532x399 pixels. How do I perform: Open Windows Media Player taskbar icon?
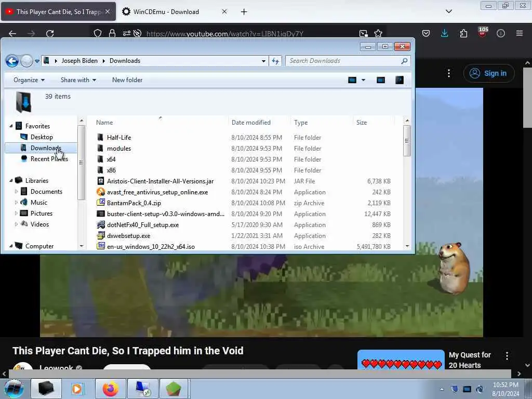pyautogui.click(x=77, y=389)
